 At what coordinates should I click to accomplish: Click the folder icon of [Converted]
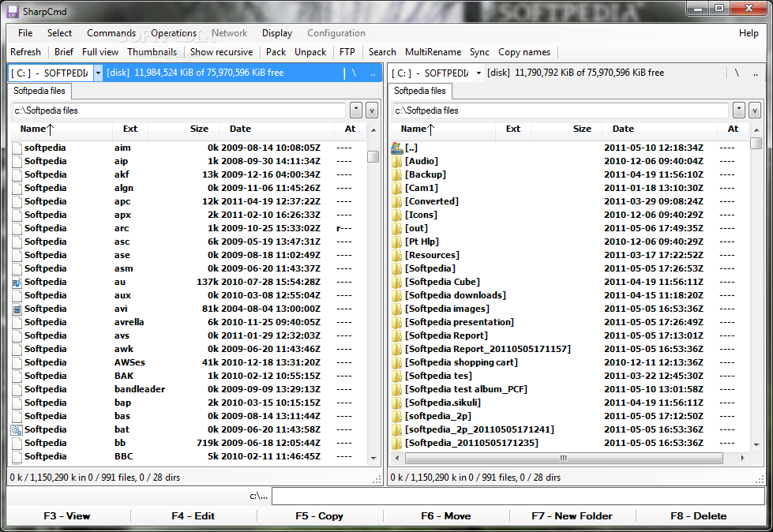[x=397, y=201]
